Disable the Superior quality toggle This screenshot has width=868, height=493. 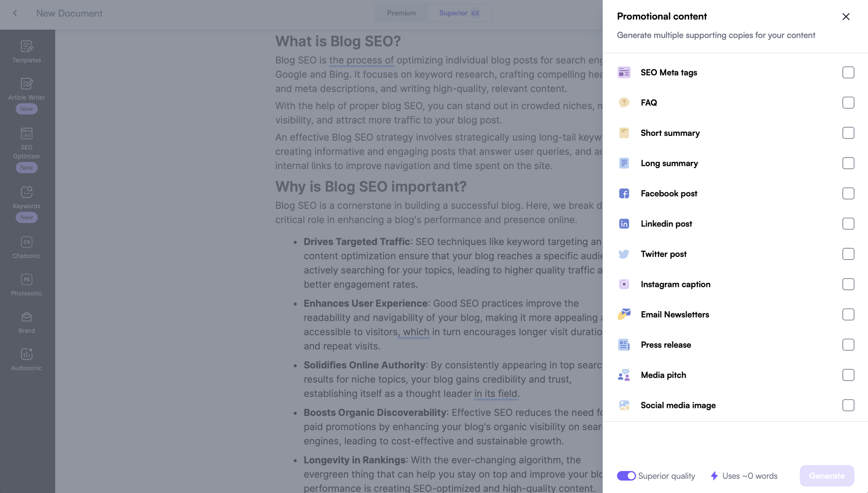[x=625, y=476]
